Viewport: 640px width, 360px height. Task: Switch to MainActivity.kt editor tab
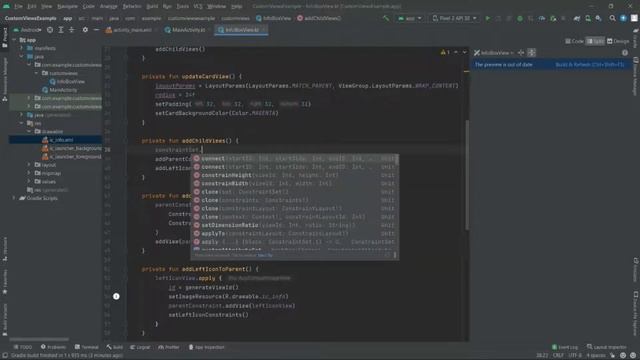[185, 30]
